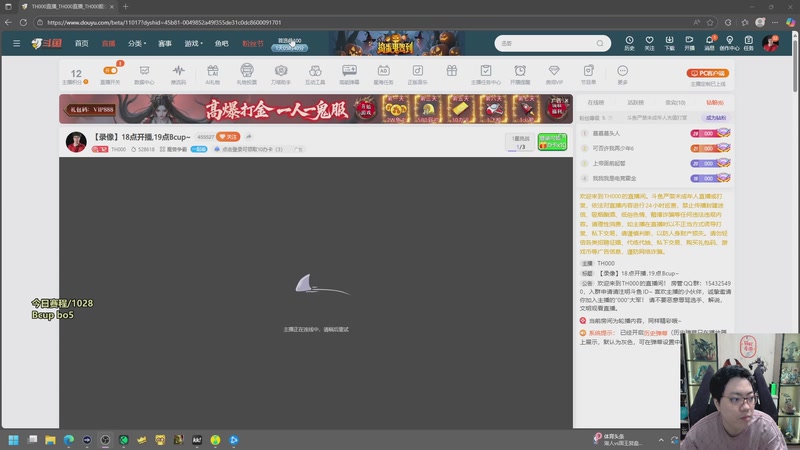
Task: Open the AI礼物 tool
Action: [213, 74]
